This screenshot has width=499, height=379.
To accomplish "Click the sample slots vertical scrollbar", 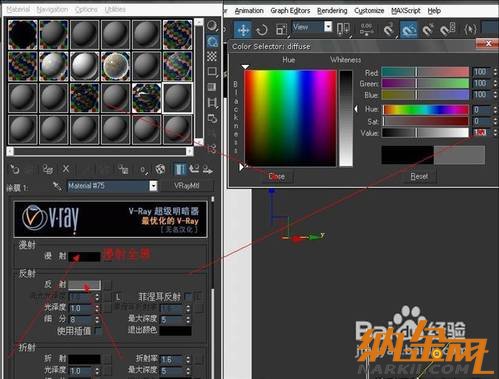I will (x=199, y=82).
